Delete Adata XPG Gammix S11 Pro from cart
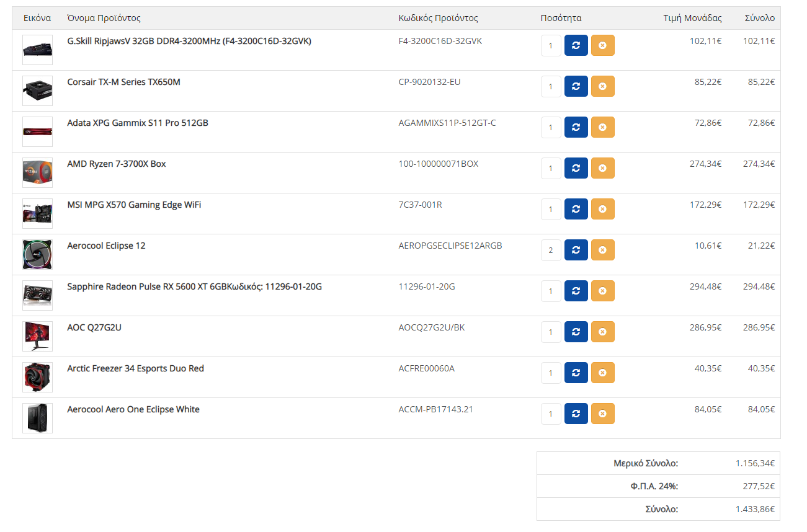The height and width of the screenshot is (532, 807). pyautogui.click(x=603, y=127)
